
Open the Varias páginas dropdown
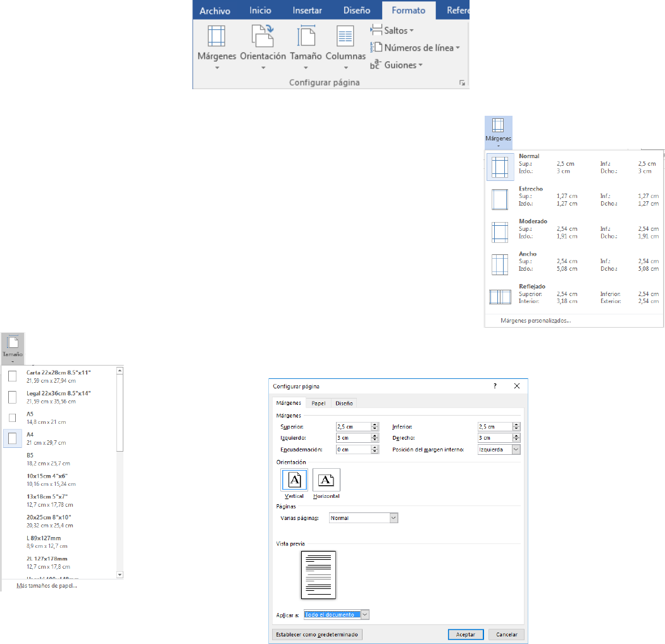coord(363,517)
